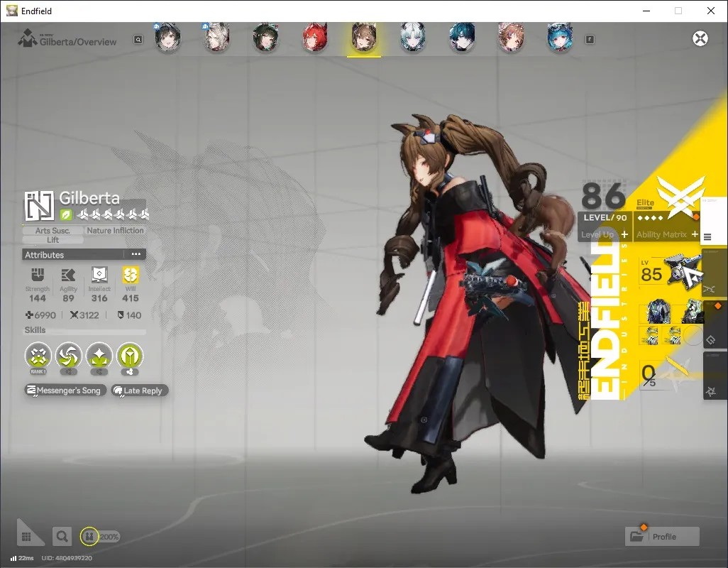
Task: Click the Endfield window title icon
Action: 12,11
